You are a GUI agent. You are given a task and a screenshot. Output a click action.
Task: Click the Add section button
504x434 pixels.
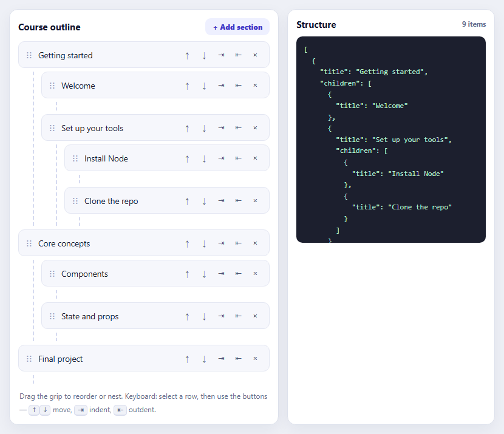coord(237,27)
